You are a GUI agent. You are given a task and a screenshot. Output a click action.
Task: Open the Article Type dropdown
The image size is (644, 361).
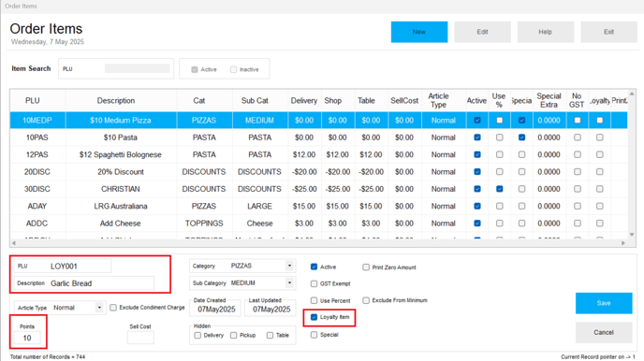coord(99,308)
